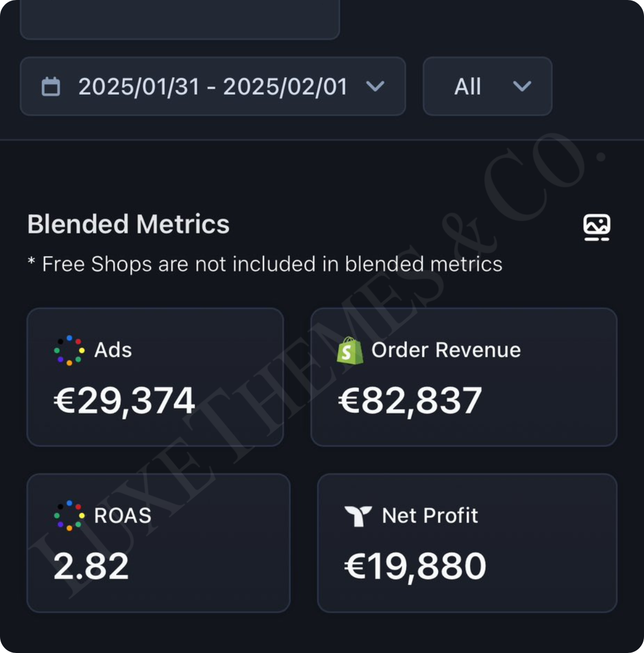Open the 2025/01/31 - 2025/02/01 date range text
The width and height of the screenshot is (644, 653).
[x=213, y=86]
